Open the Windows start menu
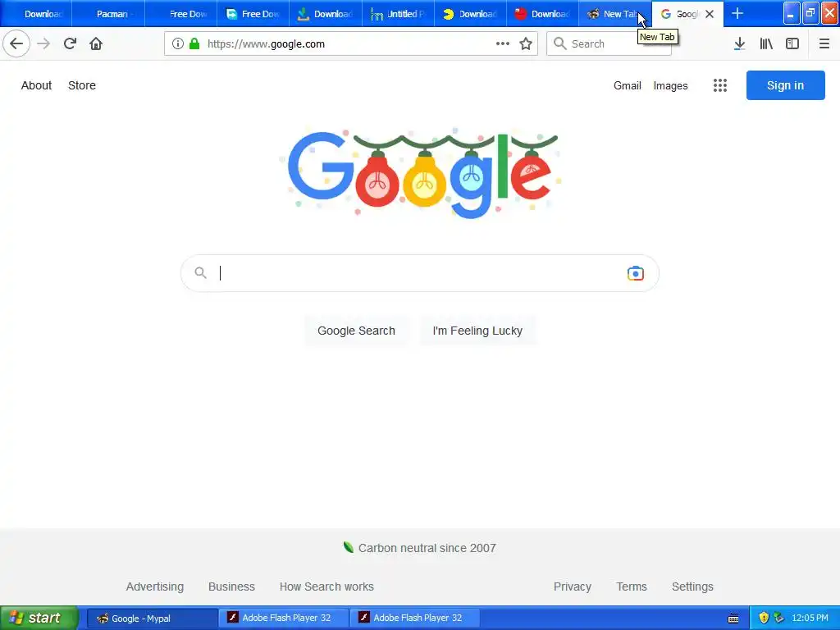The image size is (840, 630). point(39,618)
